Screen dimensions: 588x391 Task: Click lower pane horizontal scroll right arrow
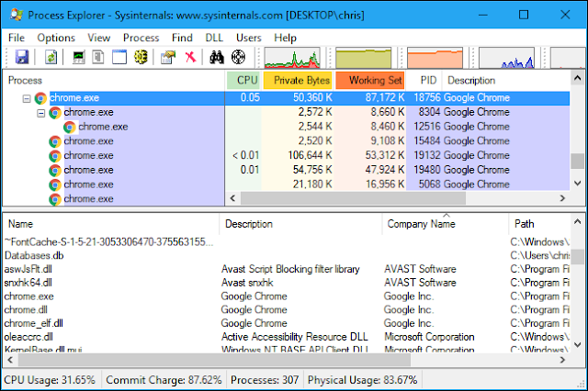coord(562,360)
